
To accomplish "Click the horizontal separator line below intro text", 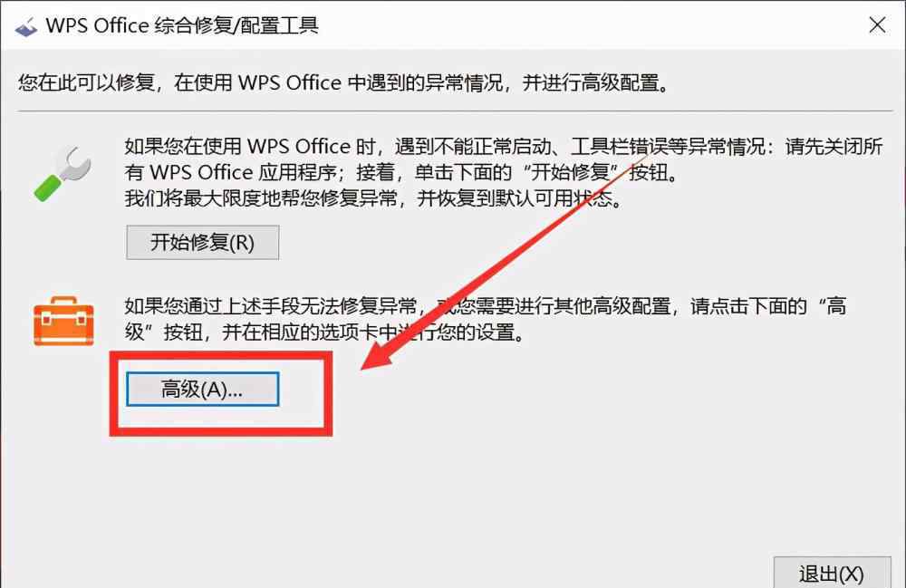I will 456,111.
